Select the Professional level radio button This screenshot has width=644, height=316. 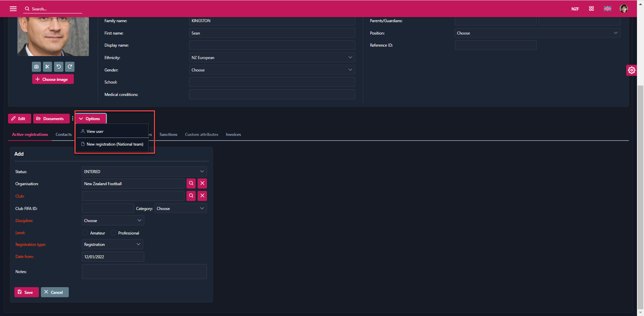tap(113, 233)
